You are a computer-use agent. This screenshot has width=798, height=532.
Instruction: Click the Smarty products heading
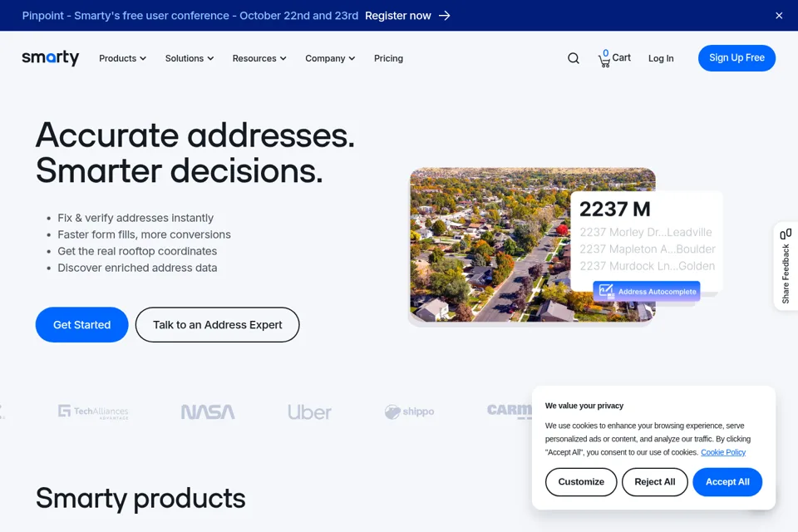(140, 498)
